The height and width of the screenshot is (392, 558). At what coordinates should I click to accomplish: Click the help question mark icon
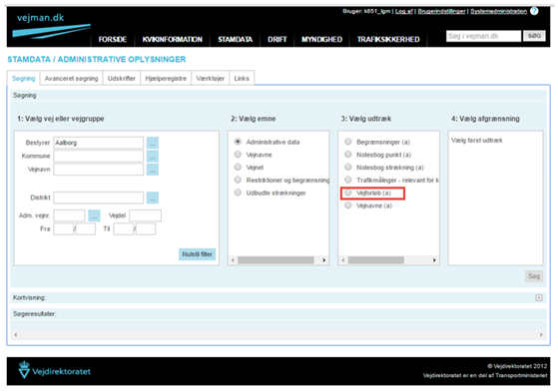534,11
